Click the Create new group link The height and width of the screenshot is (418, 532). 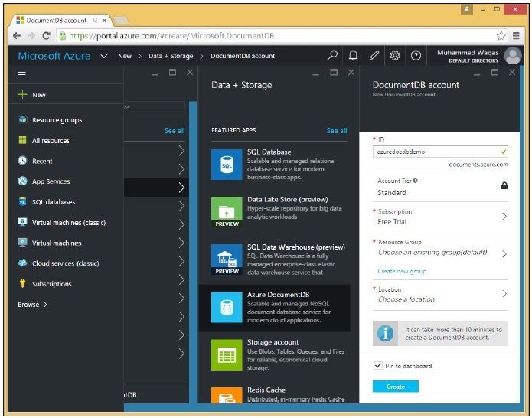pos(402,271)
